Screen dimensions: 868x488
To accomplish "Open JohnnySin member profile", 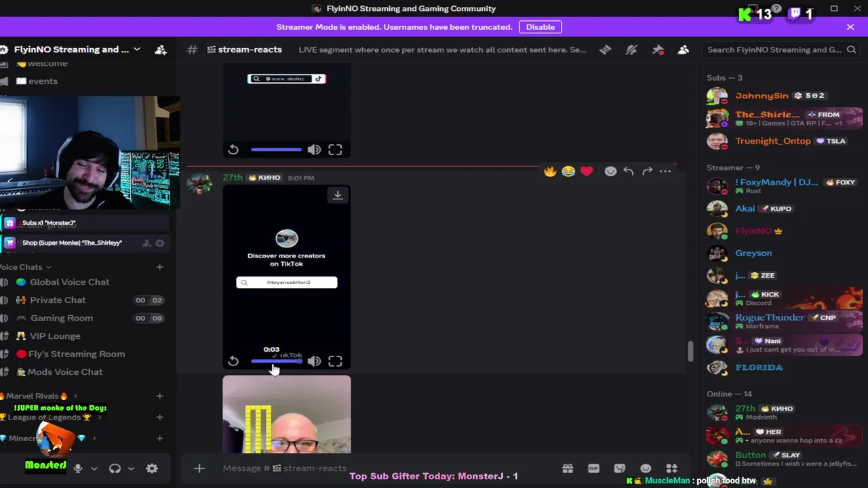I will coord(784,96).
